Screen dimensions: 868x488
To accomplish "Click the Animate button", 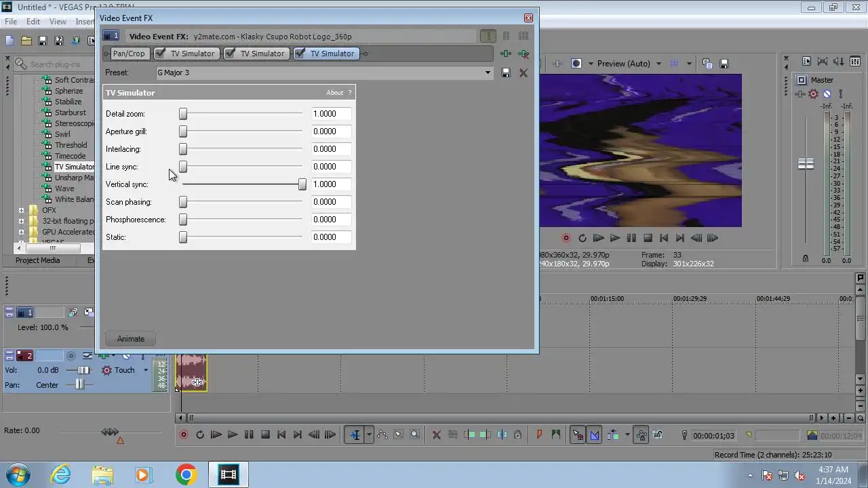I will coord(131,339).
